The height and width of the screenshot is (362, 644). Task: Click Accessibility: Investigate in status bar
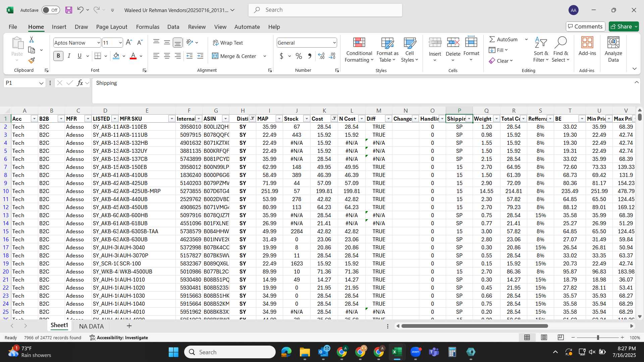pos(119,338)
